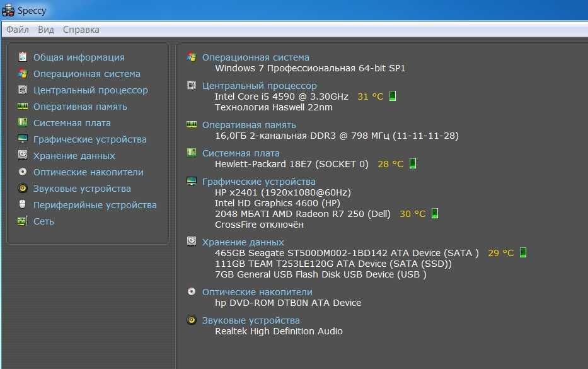
Task: Open Общая информация section in sidebar
Action: tap(79, 57)
